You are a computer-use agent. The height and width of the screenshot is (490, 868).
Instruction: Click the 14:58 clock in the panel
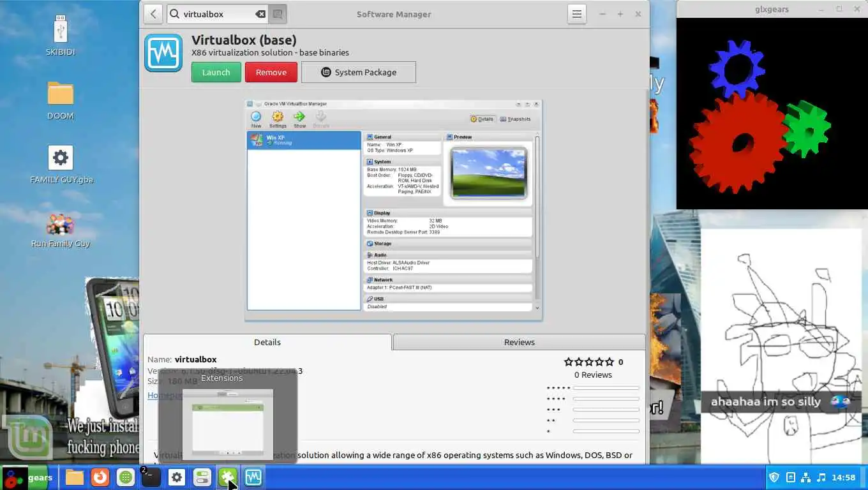point(844,477)
